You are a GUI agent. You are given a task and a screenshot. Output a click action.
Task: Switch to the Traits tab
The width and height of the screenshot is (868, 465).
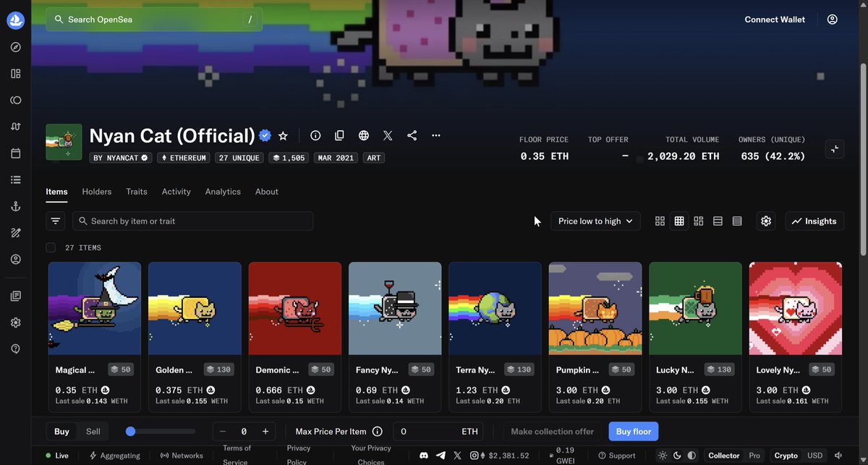137,192
